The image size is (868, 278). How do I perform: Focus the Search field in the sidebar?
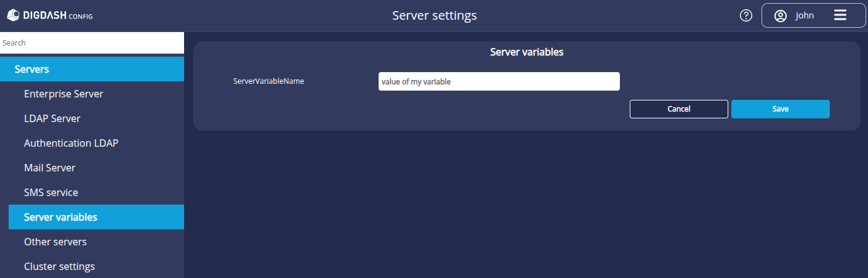click(92, 43)
